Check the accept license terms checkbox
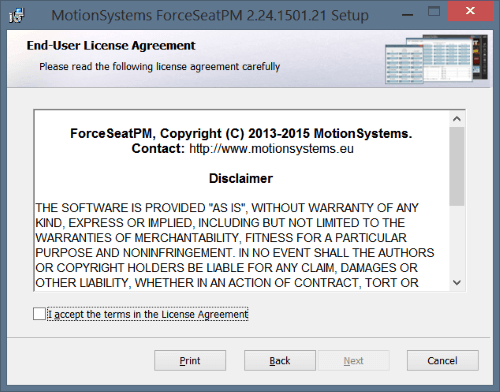 point(39,314)
